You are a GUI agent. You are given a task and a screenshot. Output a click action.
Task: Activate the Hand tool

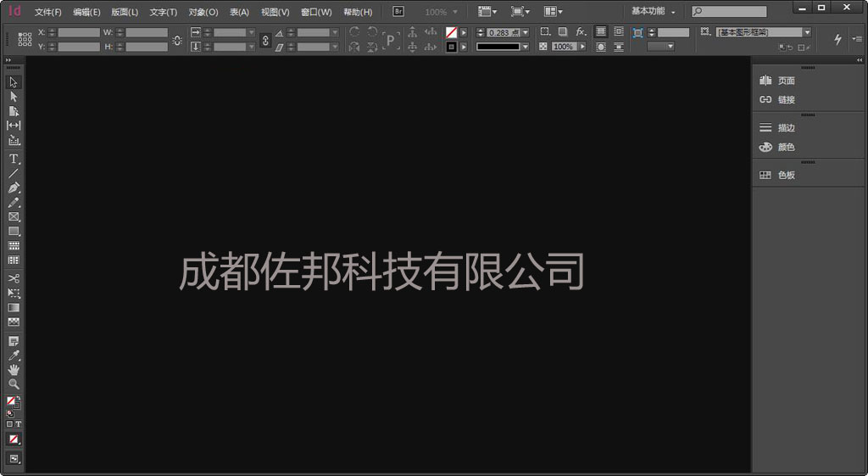(x=14, y=370)
